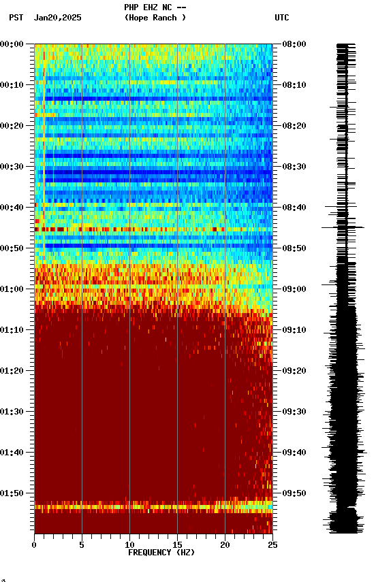Click the 01:00 PST time label
Viewport: 376px width, 588px height.
point(12,289)
